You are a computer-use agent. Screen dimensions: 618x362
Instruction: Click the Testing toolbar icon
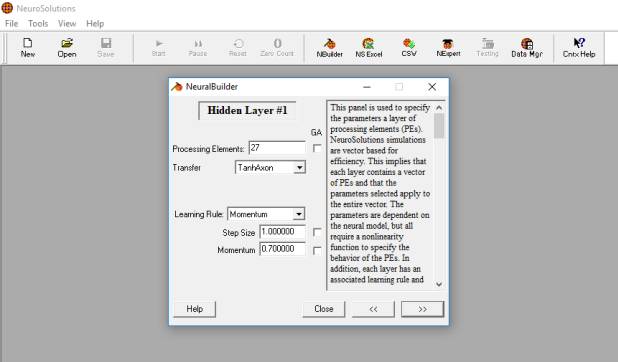click(488, 48)
